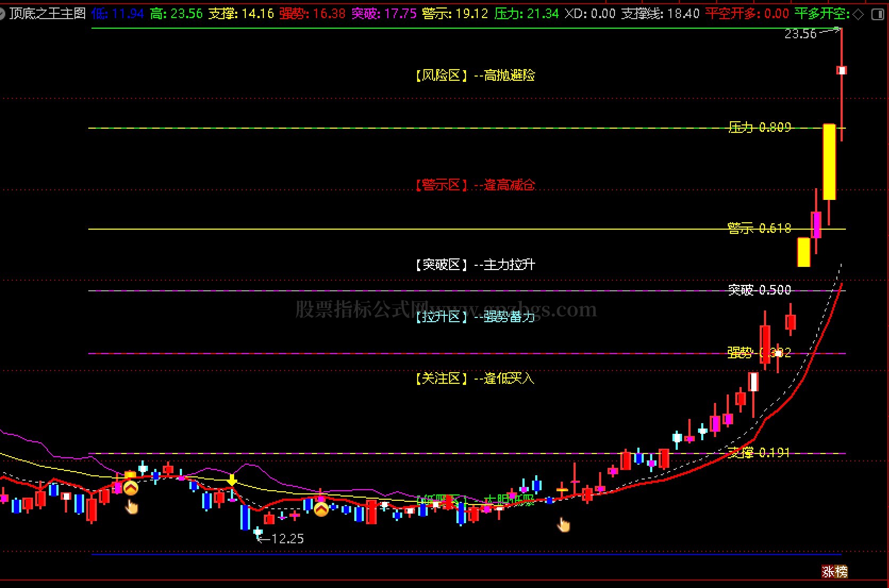This screenshot has width=889, height=588.
Task: Click the 压力 0.809 level label
Action: [759, 128]
